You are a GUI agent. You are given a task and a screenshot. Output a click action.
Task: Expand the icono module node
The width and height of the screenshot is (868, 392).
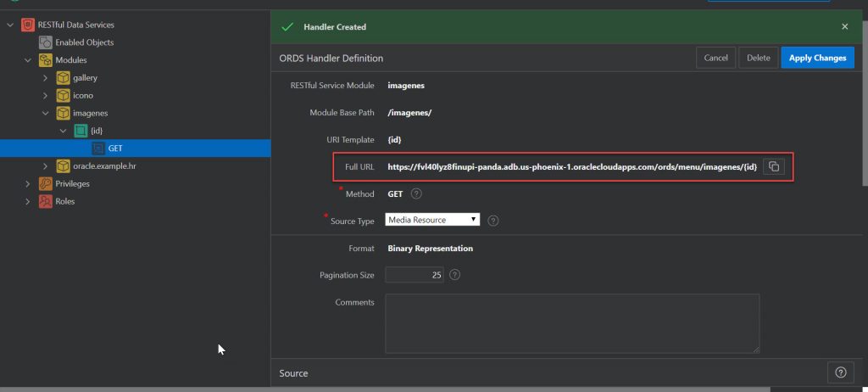click(x=46, y=95)
